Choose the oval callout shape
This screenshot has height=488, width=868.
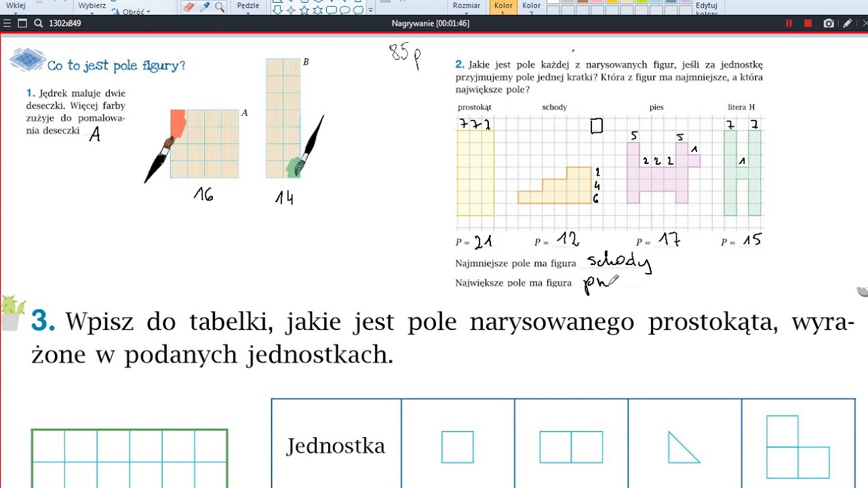point(345,10)
